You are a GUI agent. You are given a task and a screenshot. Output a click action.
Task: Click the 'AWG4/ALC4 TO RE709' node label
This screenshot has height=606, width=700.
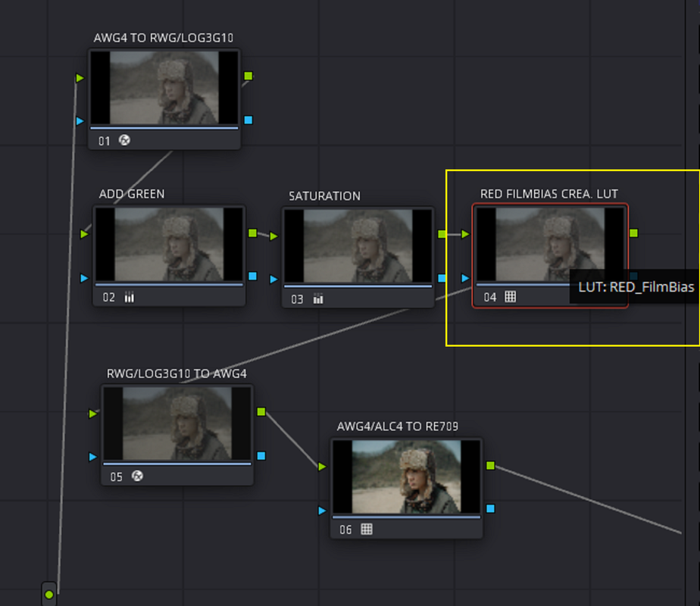pyautogui.click(x=397, y=426)
